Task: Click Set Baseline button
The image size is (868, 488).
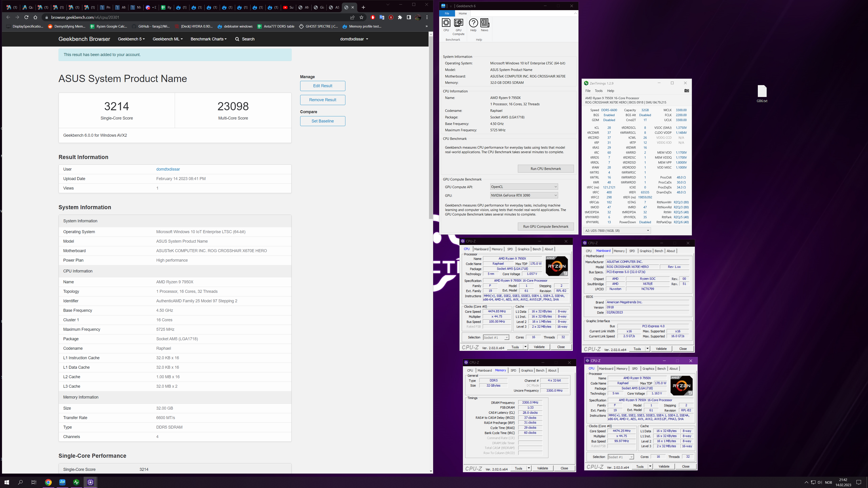Action: tap(323, 121)
